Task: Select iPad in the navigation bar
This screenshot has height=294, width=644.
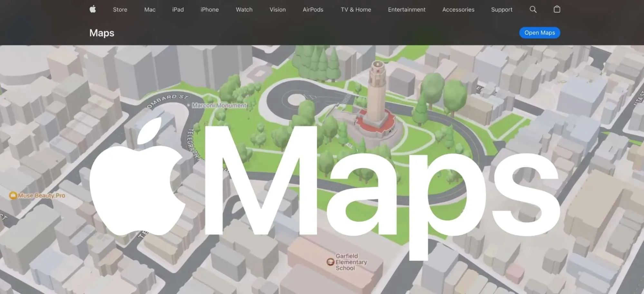Action: point(178,10)
